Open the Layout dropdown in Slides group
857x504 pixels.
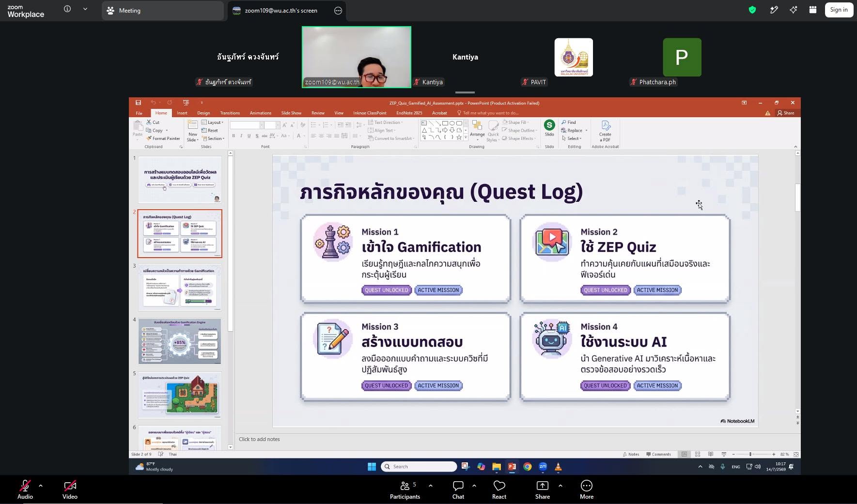tap(212, 122)
